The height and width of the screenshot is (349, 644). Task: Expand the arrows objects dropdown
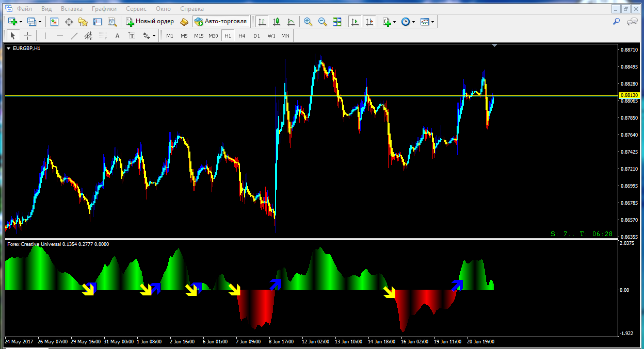pyautogui.click(x=154, y=36)
